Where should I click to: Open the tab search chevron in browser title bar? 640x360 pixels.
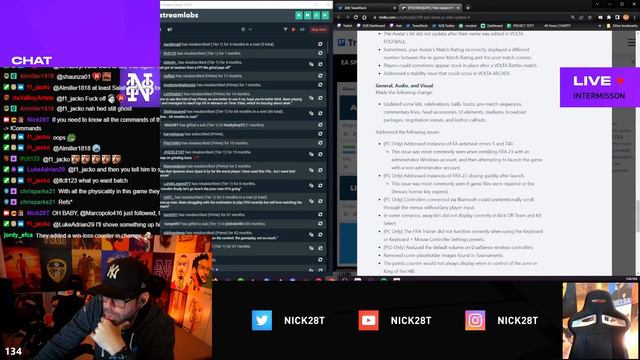598,4
